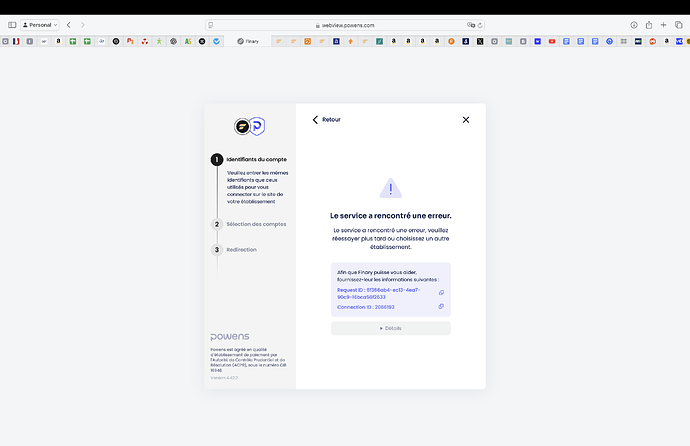Toggle the Safari sidebar
This screenshot has width=690, height=446.
(12, 25)
